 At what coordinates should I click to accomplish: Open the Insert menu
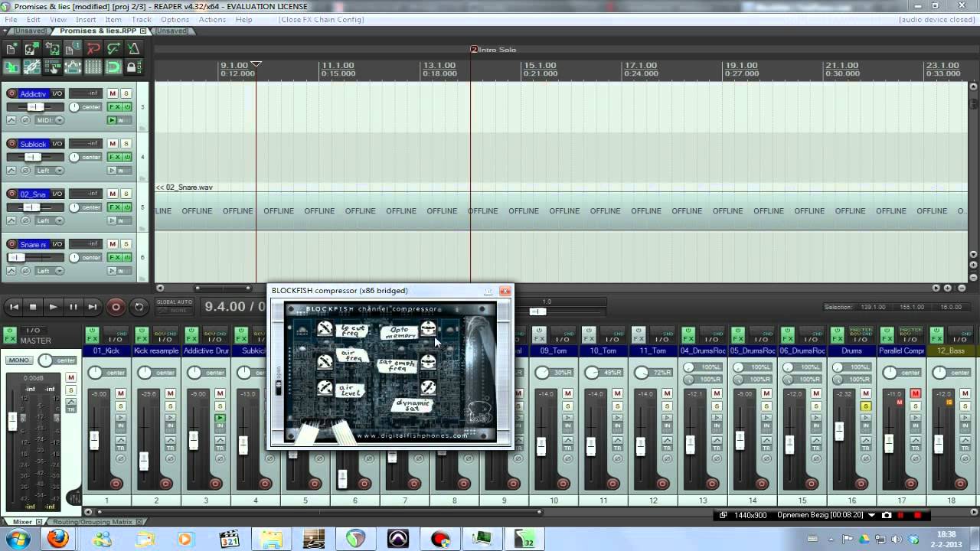click(x=86, y=19)
